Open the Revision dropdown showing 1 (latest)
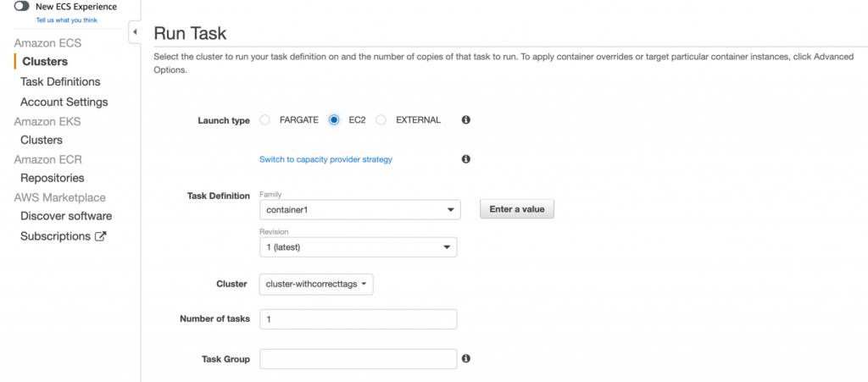Screen dimensions: 868x382 click(x=359, y=247)
